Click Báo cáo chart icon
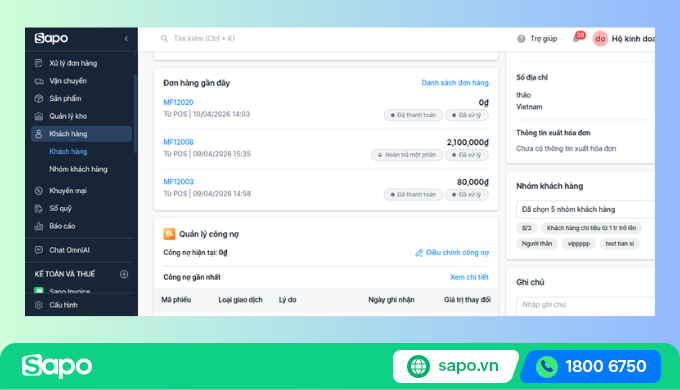This screenshot has height=390, width=680. pos(39,226)
